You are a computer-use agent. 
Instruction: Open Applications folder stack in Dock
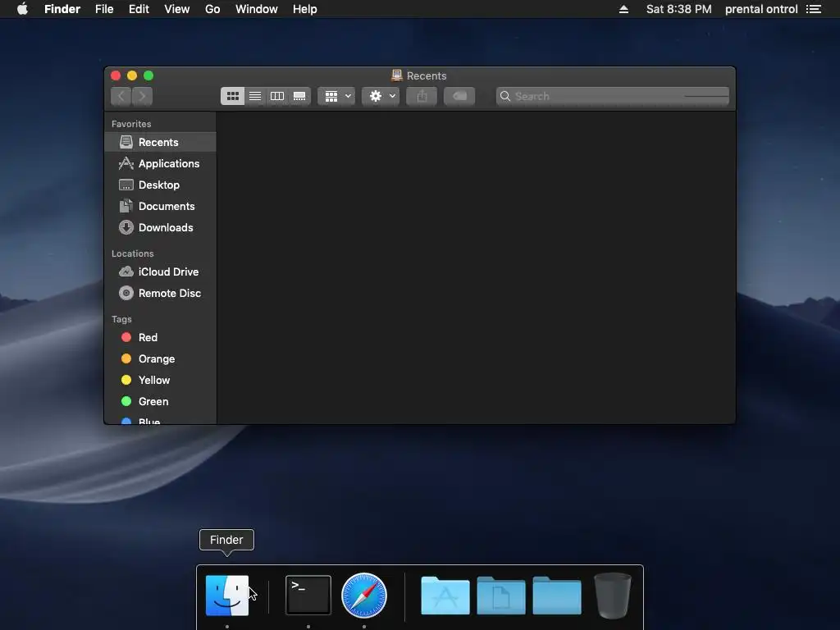(x=445, y=596)
